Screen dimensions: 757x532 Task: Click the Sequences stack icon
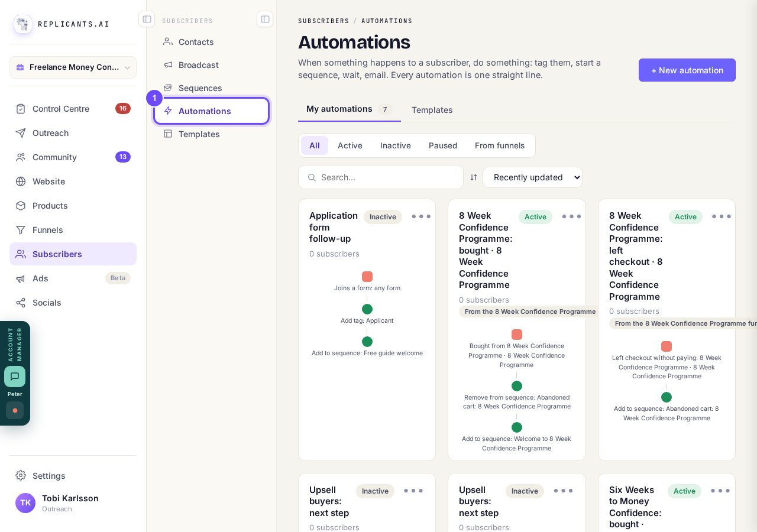(168, 87)
